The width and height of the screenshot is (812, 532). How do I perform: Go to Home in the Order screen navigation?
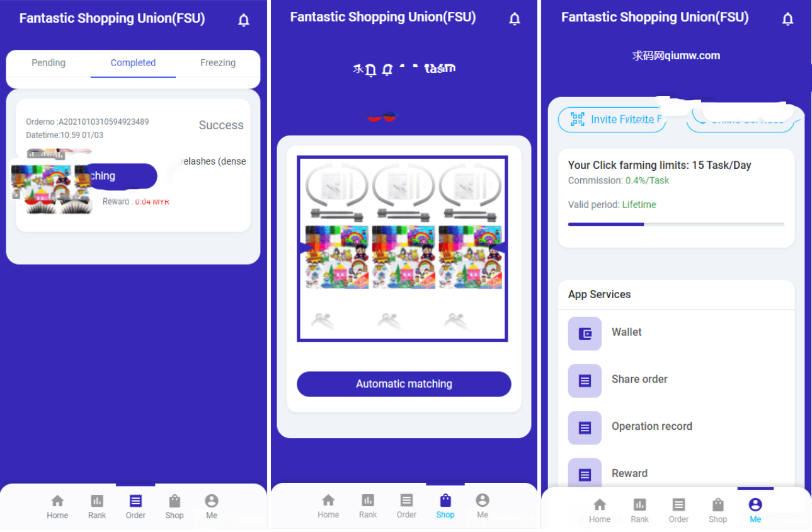(x=57, y=507)
